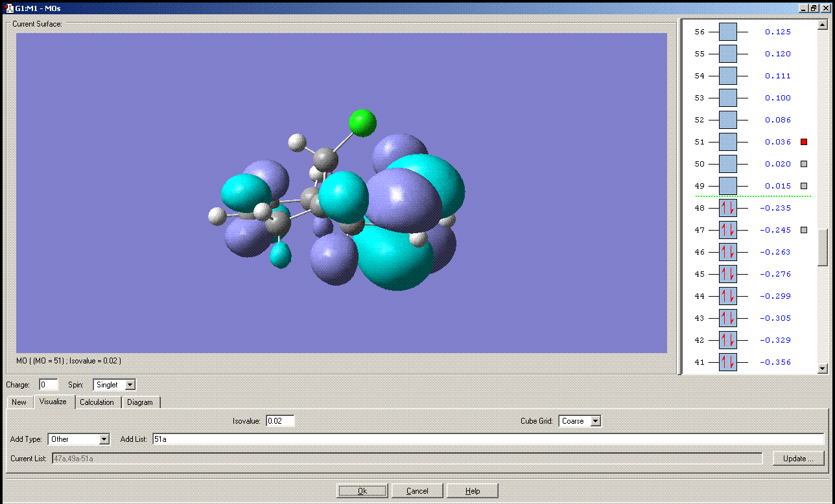Screen dimensions: 835x504
Task: Select the occupied orbital box for MO 46
Action: click(728, 252)
